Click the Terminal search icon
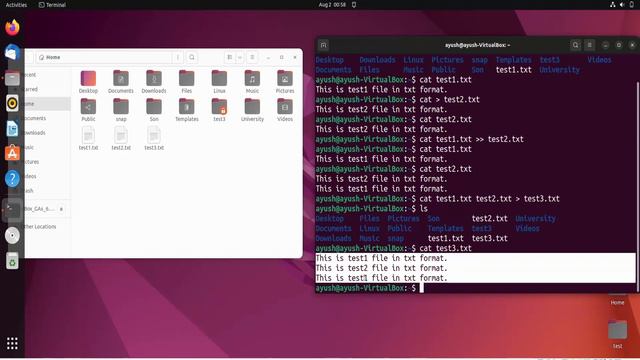Screen dimensions: 640x360 click(x=576, y=45)
